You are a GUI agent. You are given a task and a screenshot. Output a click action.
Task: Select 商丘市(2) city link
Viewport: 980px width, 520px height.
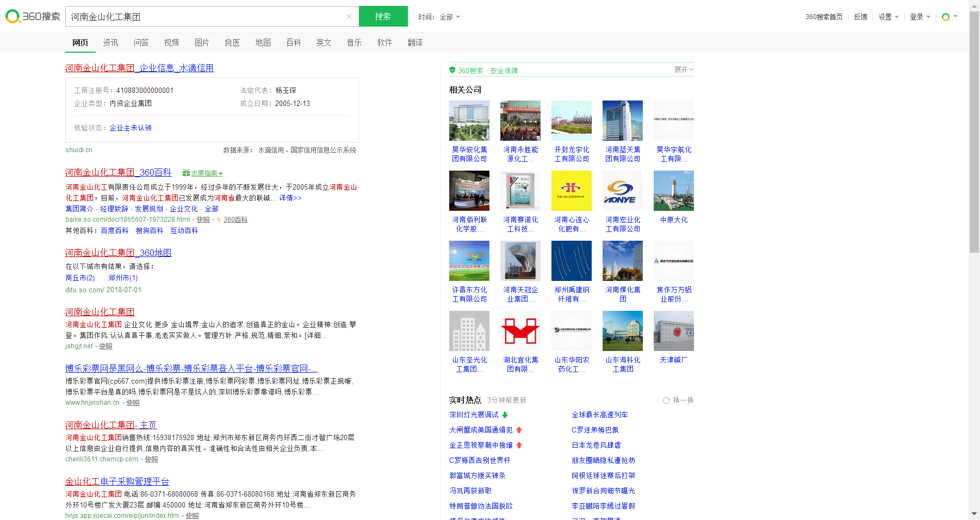tap(80, 278)
